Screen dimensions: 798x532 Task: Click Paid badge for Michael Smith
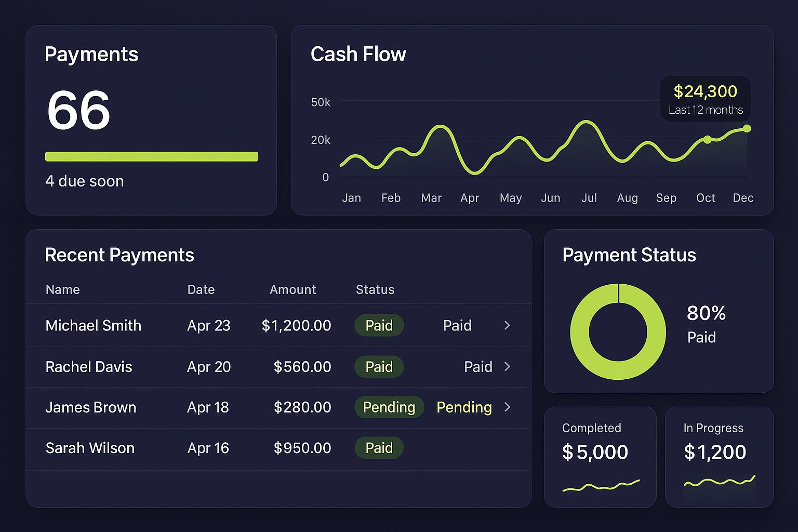tap(379, 325)
